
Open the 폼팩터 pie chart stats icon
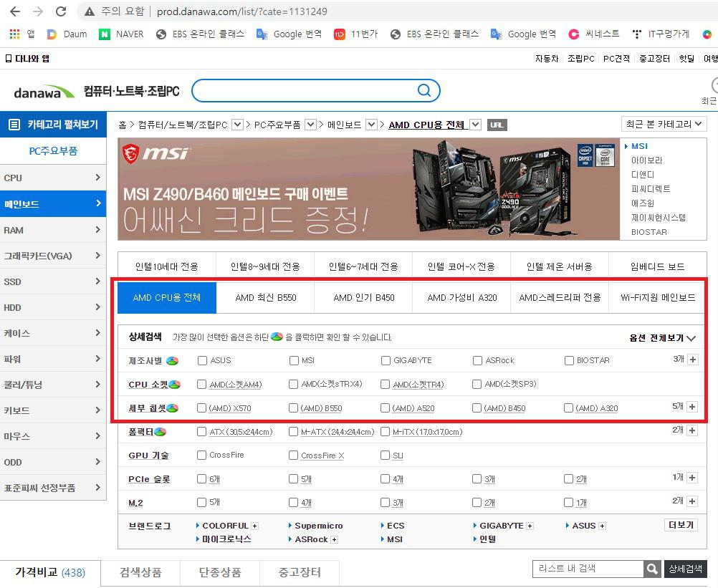coord(160,431)
